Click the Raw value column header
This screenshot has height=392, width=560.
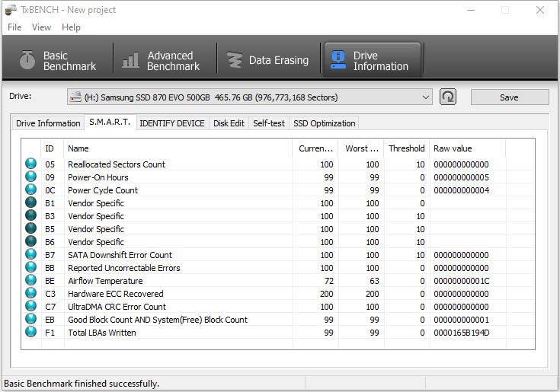click(468, 148)
